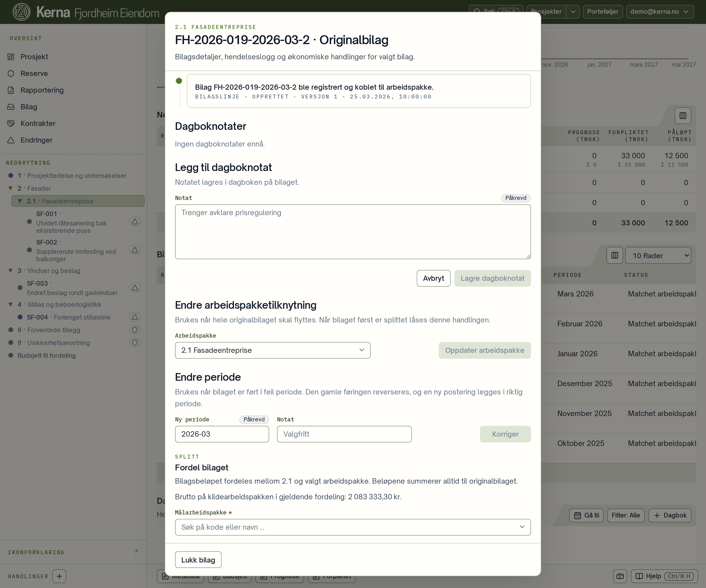Open Endringer in the sidebar
Image resolution: width=706 pixels, height=588 pixels.
pyautogui.click(x=36, y=140)
